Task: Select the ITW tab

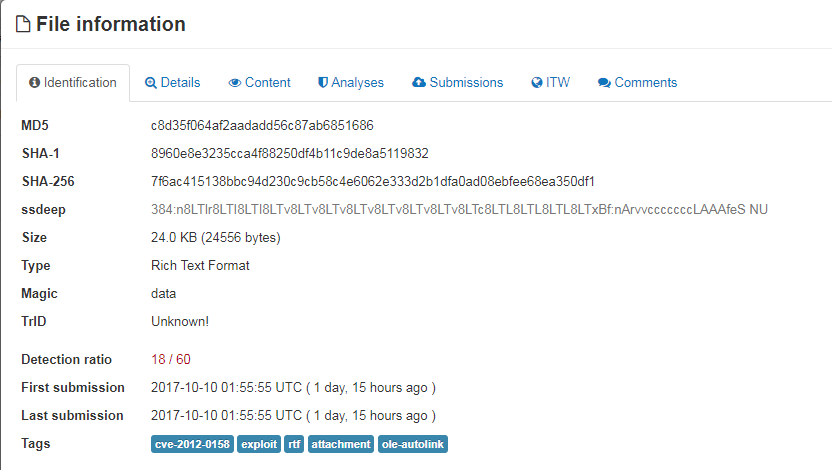Action: tap(558, 83)
